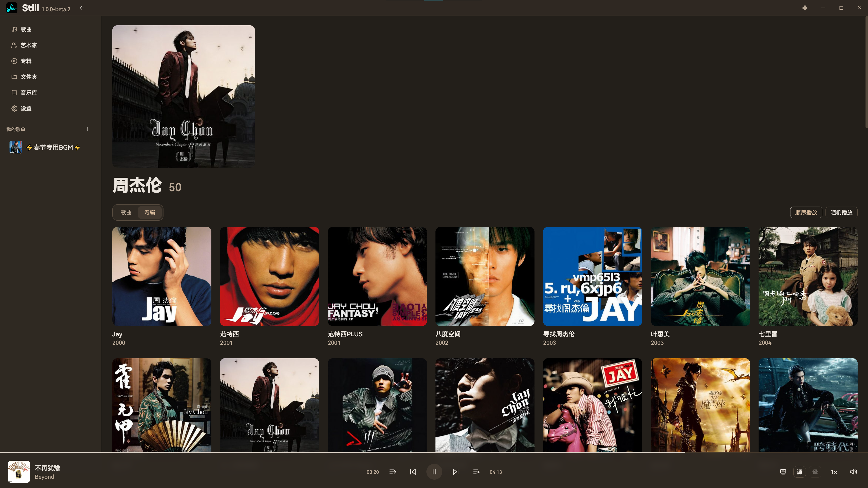Open the 魔杰座 album cover
Screen dimensions: 868x488
coord(700,405)
